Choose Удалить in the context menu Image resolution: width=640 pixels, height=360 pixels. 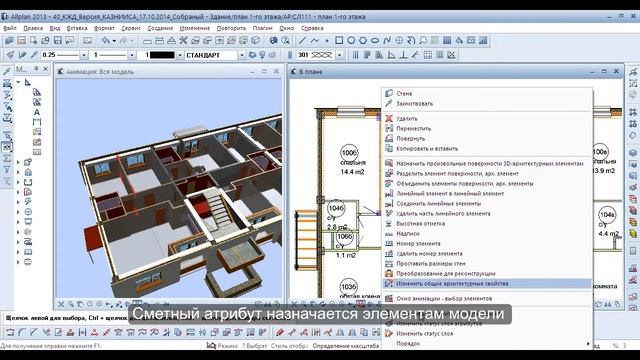coord(487,118)
